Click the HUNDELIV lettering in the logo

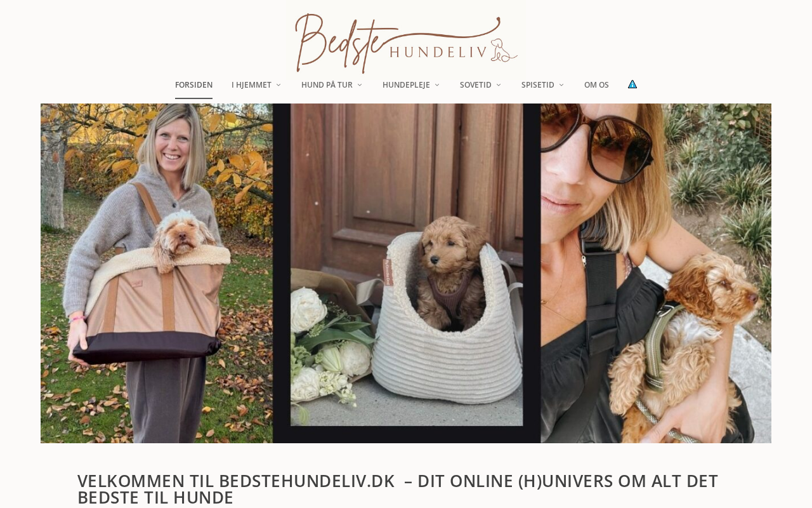click(438, 51)
